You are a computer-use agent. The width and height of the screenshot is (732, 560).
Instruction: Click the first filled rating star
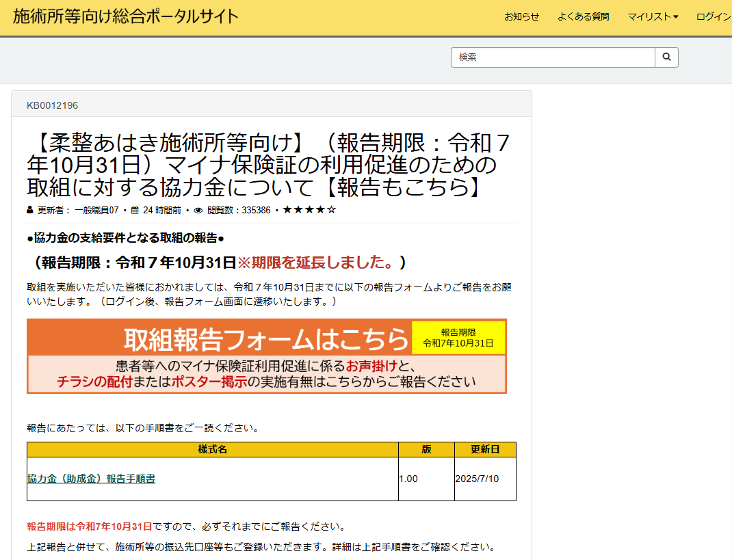pos(287,210)
